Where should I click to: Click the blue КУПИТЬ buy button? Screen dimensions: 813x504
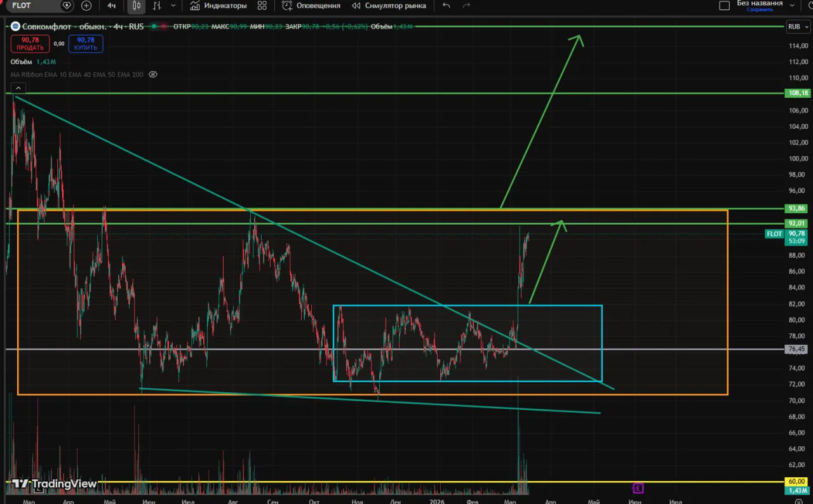pyautogui.click(x=86, y=44)
